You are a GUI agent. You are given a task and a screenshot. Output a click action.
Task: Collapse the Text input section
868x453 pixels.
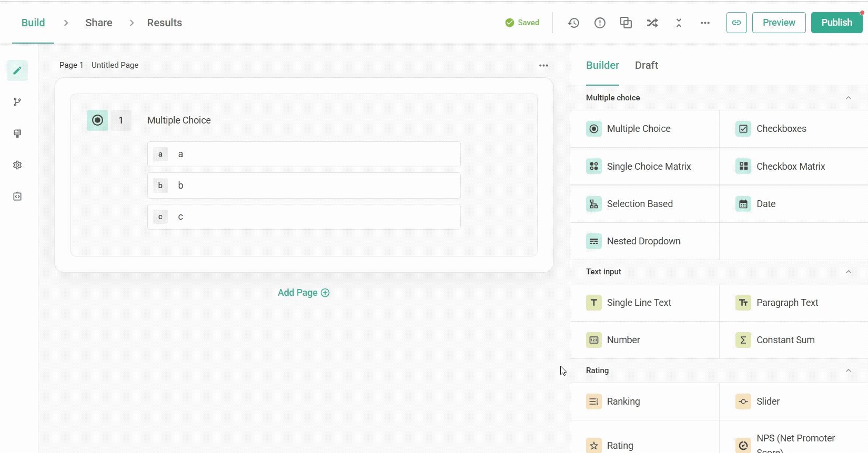pos(848,272)
